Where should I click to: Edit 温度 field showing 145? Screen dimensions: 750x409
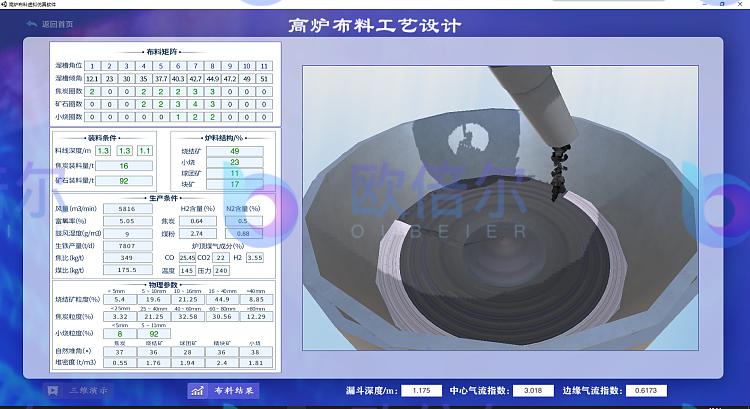coord(187,270)
